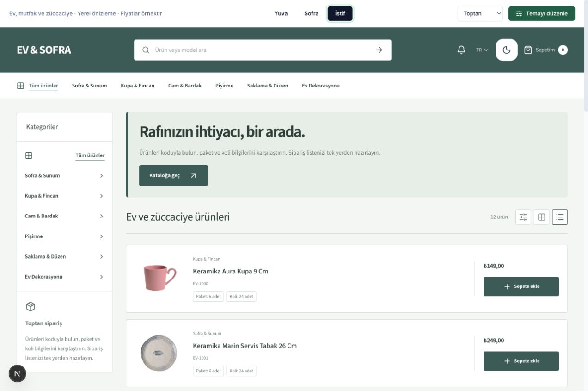Click the 12 ürün count label
Image resolution: width=588 pixels, height=391 pixels.
499,217
